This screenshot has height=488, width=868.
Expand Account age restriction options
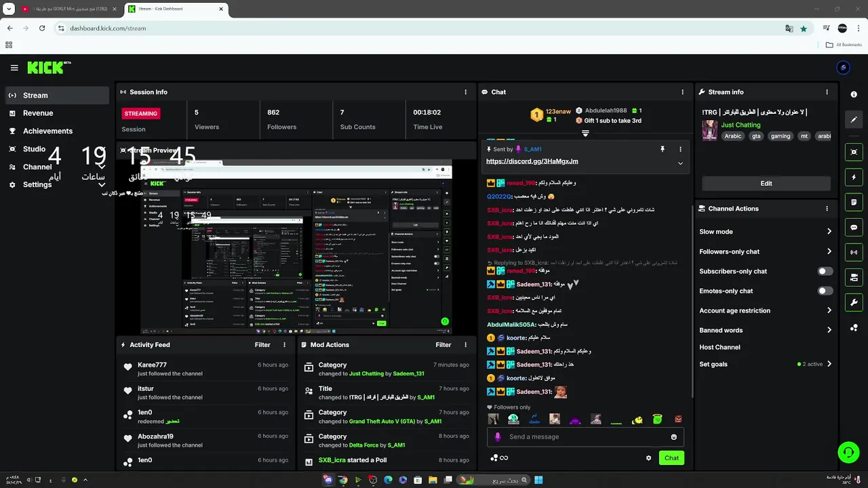tap(829, 310)
